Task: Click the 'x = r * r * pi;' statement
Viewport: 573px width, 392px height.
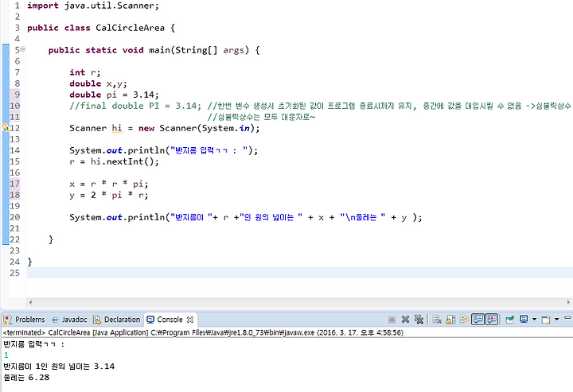Action: (x=108, y=184)
